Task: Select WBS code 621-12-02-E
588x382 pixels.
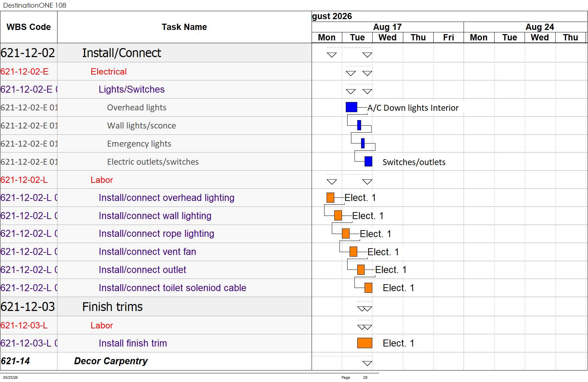Action: tap(24, 71)
